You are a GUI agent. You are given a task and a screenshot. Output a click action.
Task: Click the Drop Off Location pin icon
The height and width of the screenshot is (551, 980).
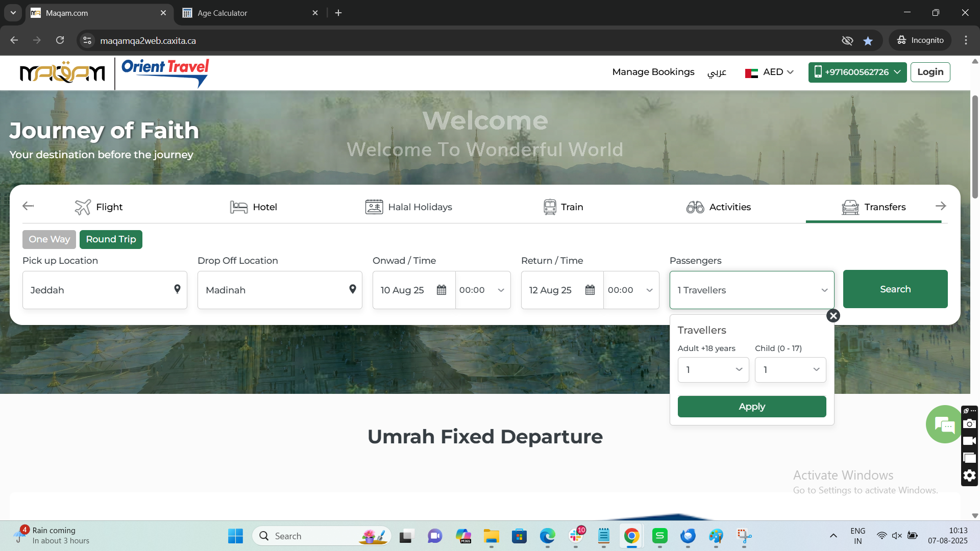[352, 289]
